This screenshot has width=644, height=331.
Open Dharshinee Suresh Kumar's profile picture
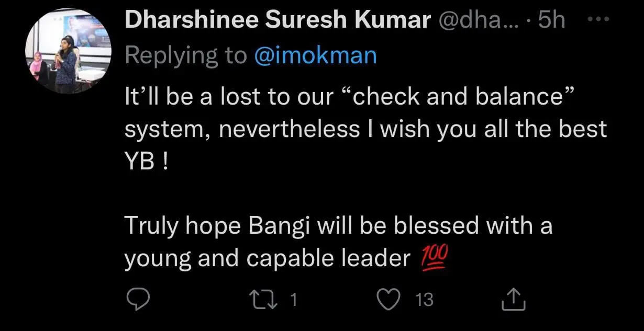(68, 52)
